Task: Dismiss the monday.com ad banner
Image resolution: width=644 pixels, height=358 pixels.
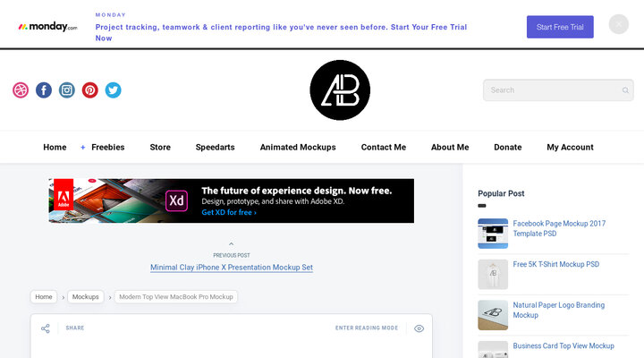Action: [619, 25]
